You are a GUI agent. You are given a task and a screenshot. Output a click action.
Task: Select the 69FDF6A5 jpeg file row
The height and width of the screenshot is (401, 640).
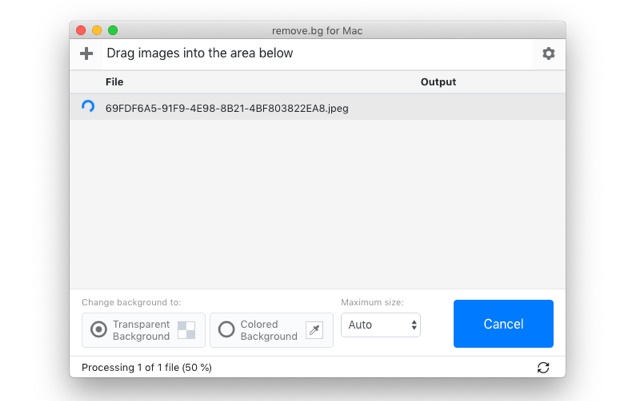tap(318, 107)
